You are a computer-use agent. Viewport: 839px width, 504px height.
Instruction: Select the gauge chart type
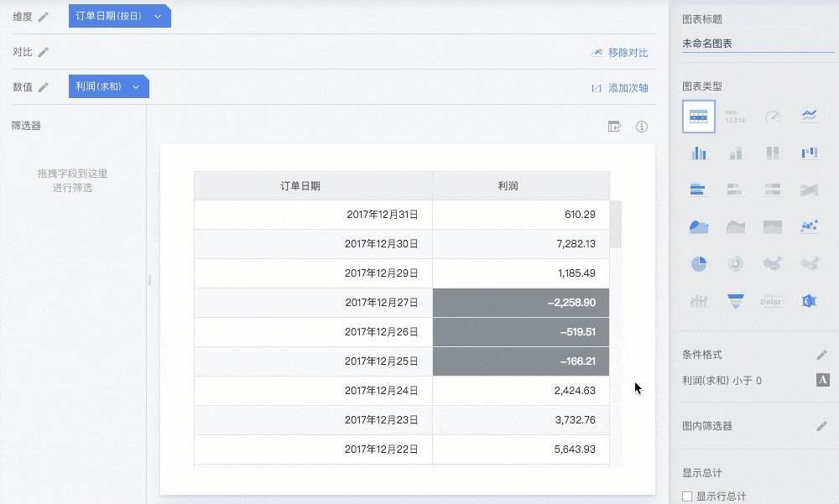click(772, 116)
